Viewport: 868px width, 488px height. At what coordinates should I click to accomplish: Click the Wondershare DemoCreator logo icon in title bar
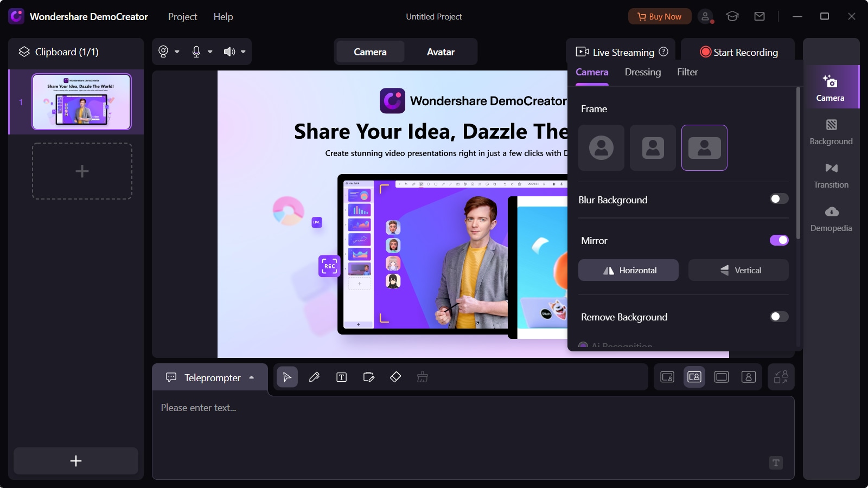pos(16,16)
